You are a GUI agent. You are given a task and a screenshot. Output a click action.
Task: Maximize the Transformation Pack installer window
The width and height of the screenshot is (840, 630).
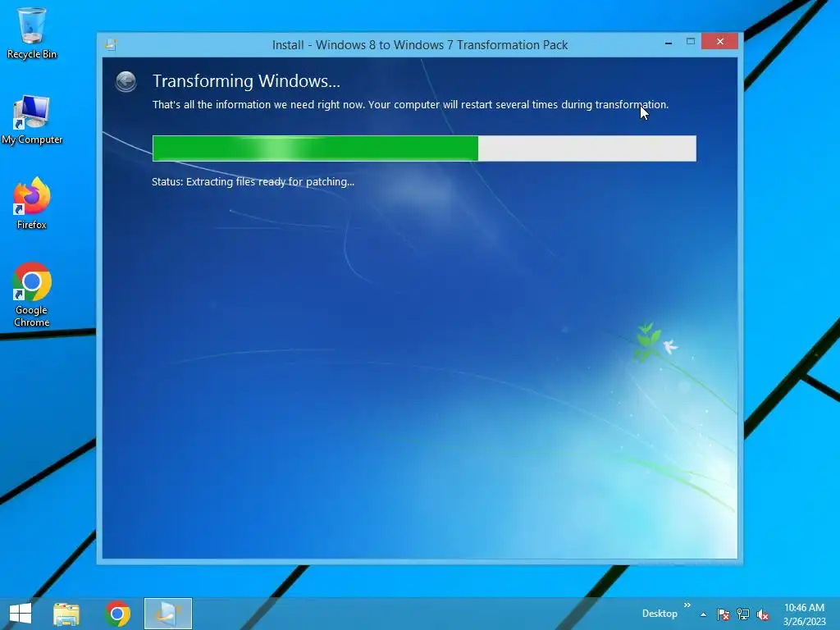(x=691, y=41)
